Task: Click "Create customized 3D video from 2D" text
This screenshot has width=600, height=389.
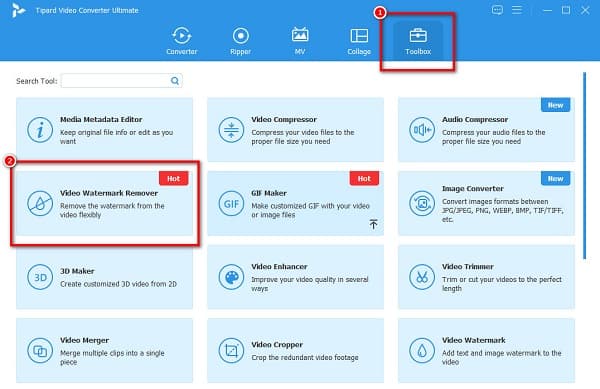Action: point(118,284)
